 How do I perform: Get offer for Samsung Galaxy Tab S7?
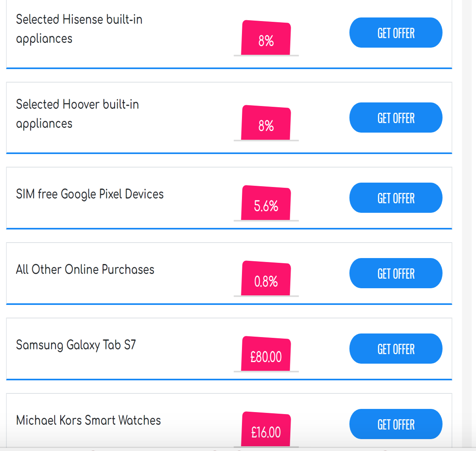click(396, 349)
